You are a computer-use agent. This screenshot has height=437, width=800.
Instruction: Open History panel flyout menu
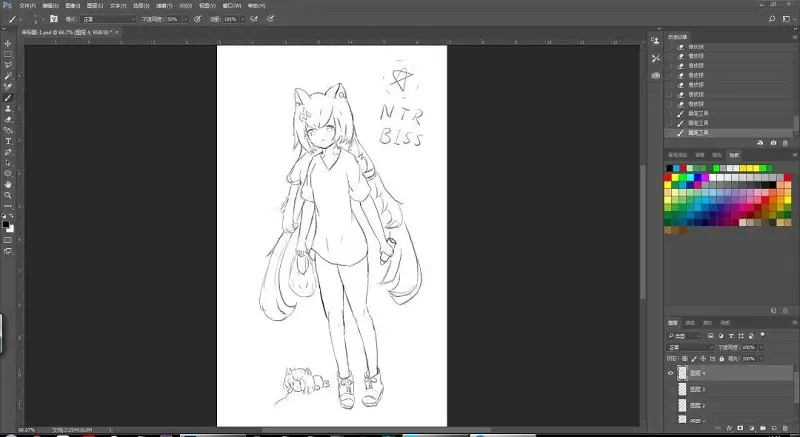pos(795,37)
